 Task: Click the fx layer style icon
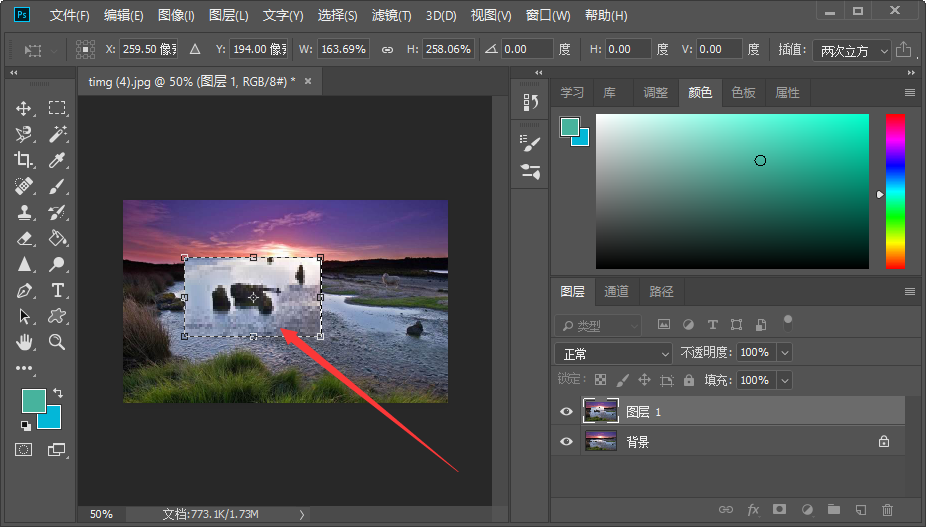(x=753, y=510)
